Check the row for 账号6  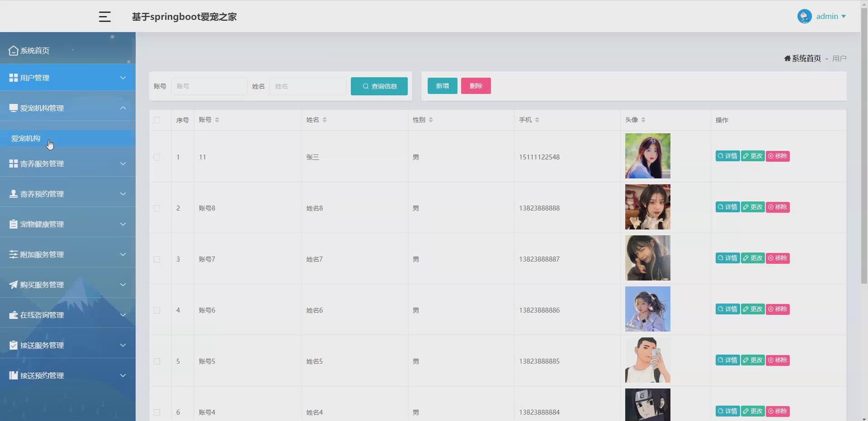(x=157, y=310)
